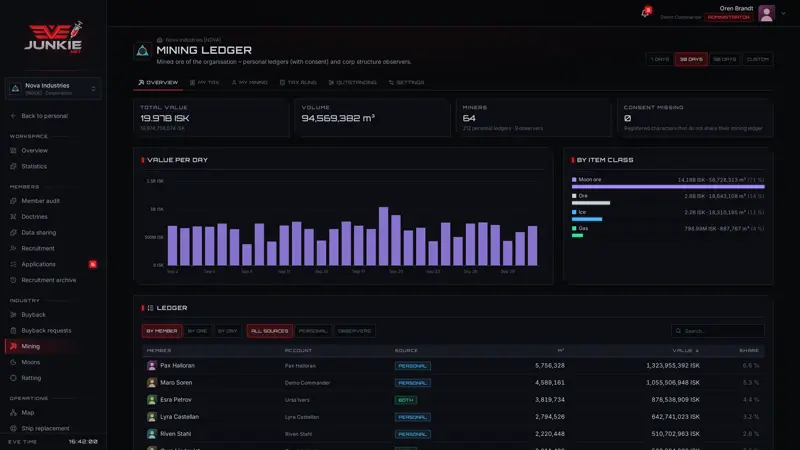Open the Applications sidebar icon
800x450 pixels.
(13, 264)
